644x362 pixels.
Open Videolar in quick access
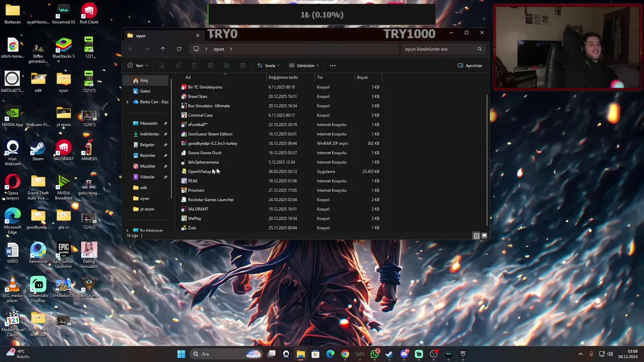click(146, 177)
